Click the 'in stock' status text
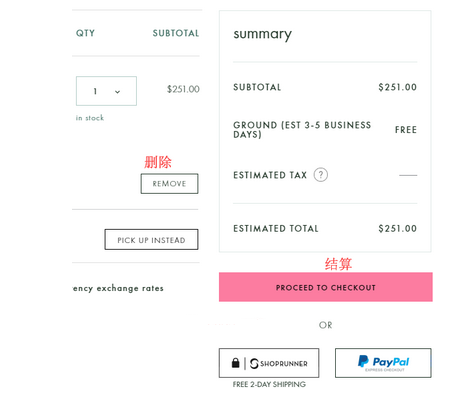460x397 pixels. pos(90,118)
